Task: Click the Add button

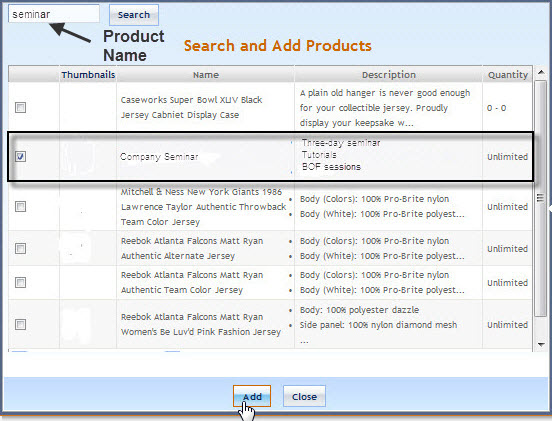Action: (x=252, y=396)
